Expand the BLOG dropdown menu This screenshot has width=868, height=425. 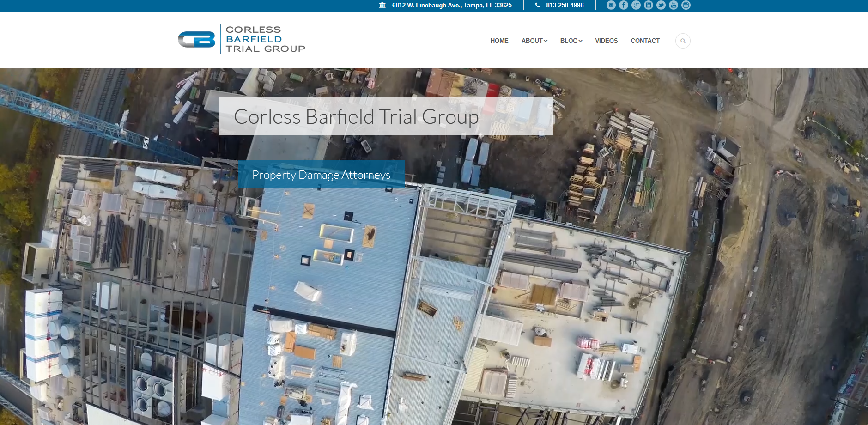(x=571, y=41)
